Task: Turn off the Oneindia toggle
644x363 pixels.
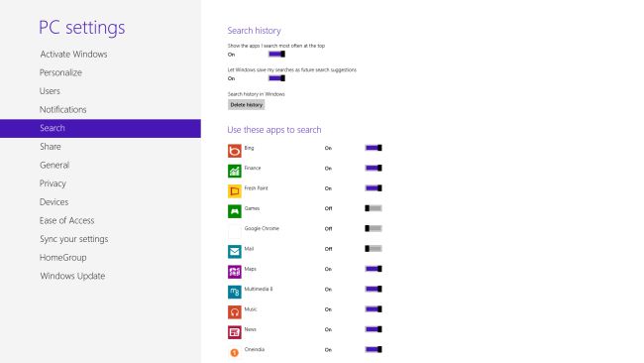Action: (x=374, y=349)
